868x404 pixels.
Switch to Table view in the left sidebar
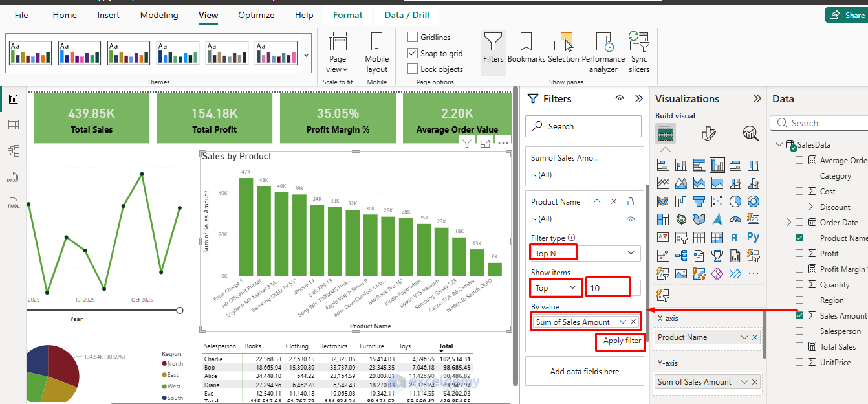(x=14, y=125)
